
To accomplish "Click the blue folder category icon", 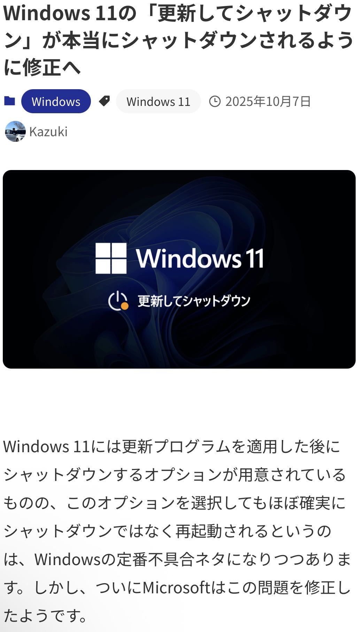I will click(x=10, y=101).
